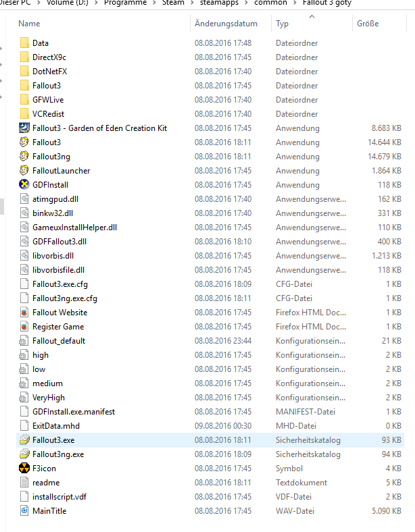Sort files by Typ column header
The height and width of the screenshot is (532, 415).
282,24
